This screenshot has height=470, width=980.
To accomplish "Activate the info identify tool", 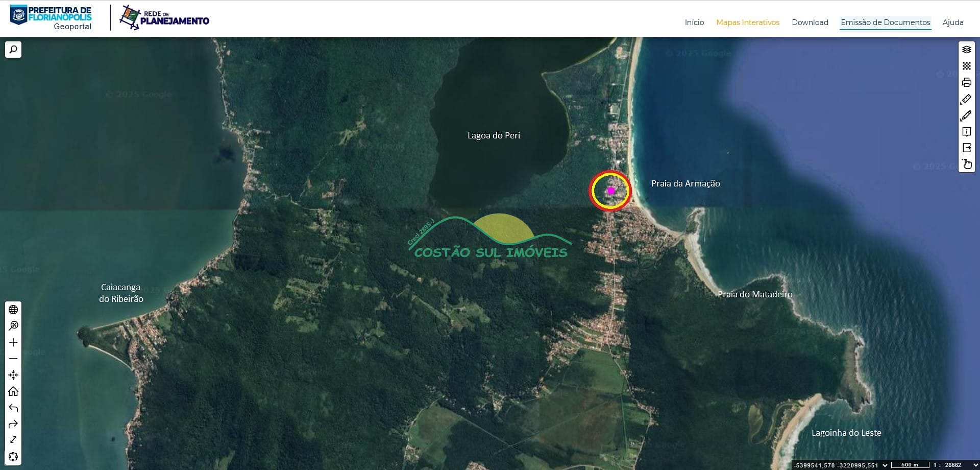I will point(966,132).
